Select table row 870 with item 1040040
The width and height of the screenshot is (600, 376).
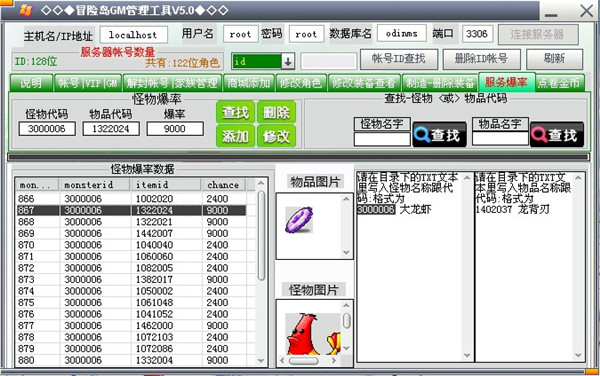coord(131,245)
